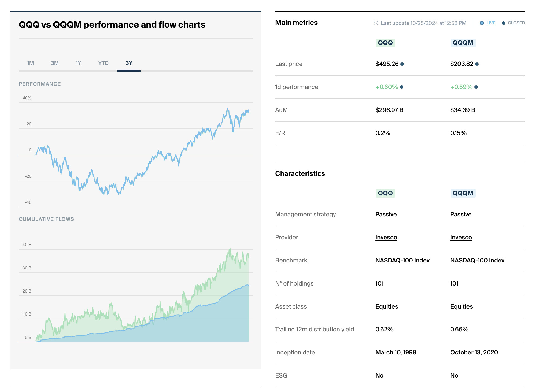The image size is (539, 392).
Task: Click the QQQM badge in Main metrics
Action: [x=463, y=43]
